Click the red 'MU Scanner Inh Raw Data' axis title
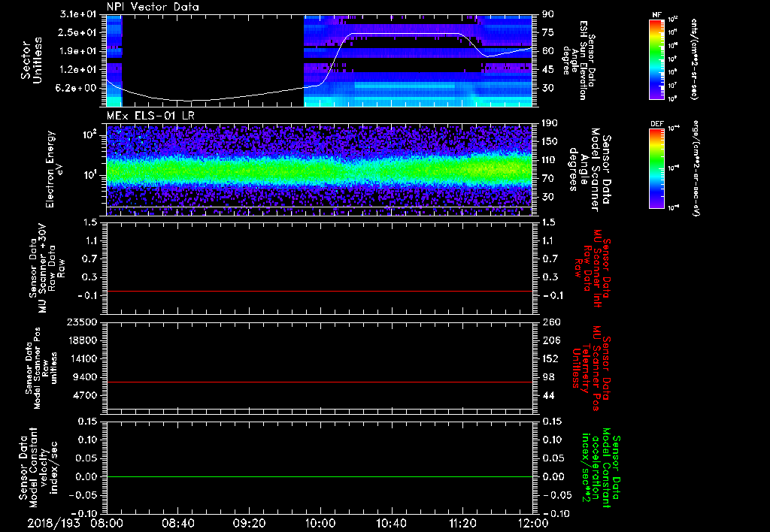Image resolution: width=770 pixels, height=532 pixels. (593, 268)
